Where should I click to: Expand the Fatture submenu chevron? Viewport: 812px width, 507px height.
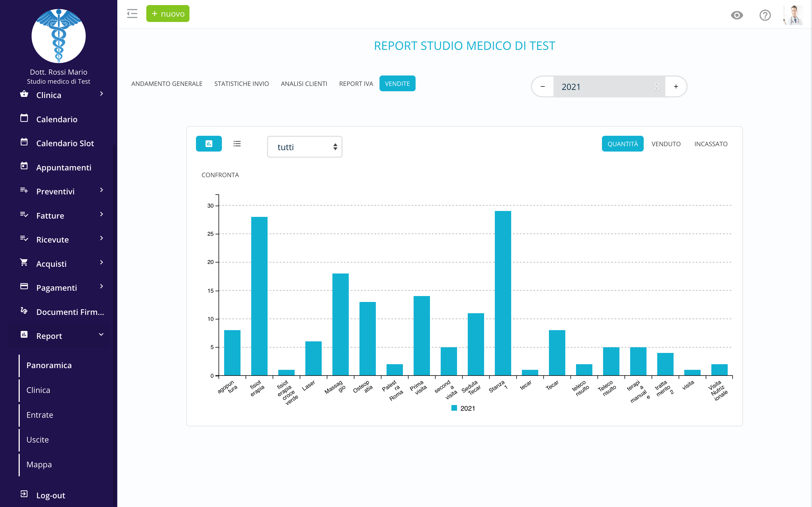[x=101, y=214]
